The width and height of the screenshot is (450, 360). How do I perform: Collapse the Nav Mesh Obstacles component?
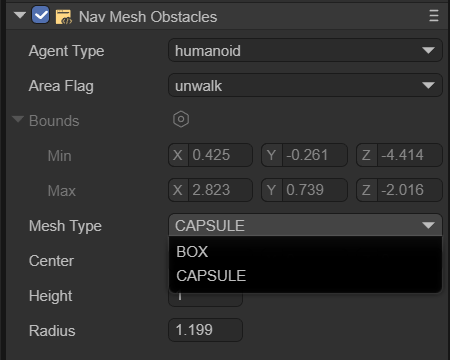click(x=20, y=15)
